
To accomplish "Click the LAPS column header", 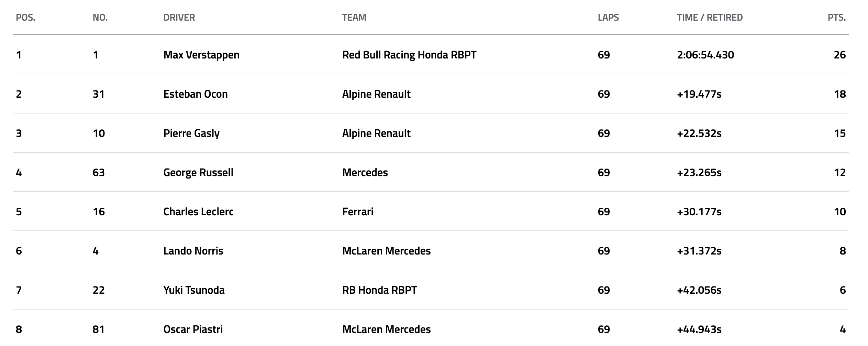I will (x=608, y=18).
